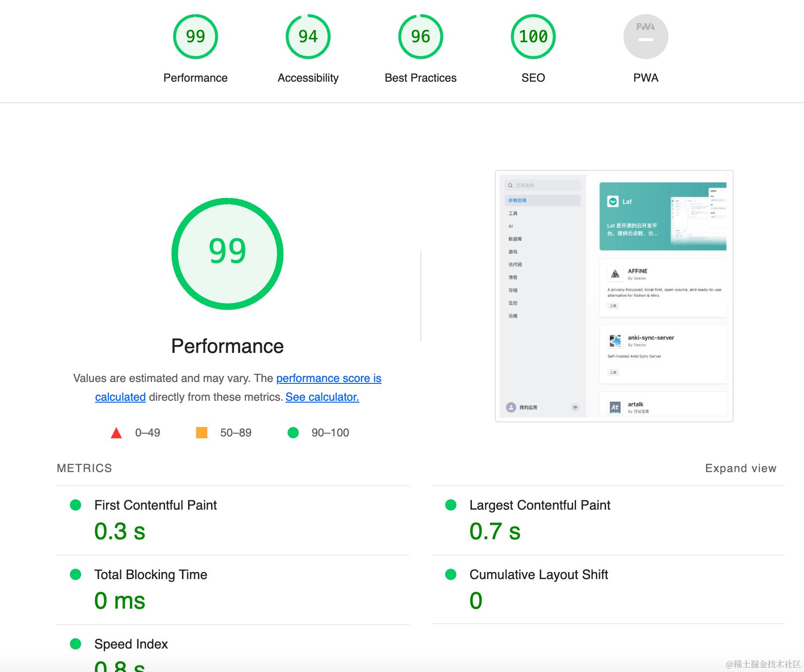Click the "Speed Index" metric label
The image size is (804, 672).
[131, 644]
